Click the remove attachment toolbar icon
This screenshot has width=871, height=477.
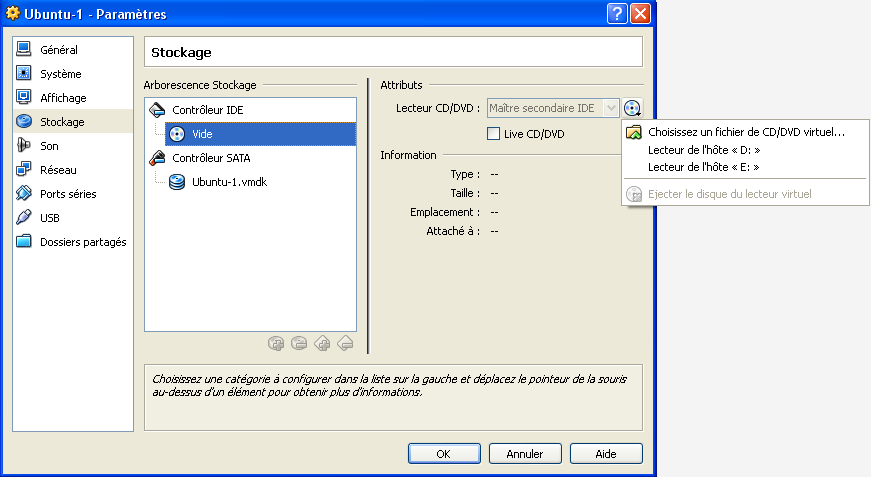click(299, 343)
